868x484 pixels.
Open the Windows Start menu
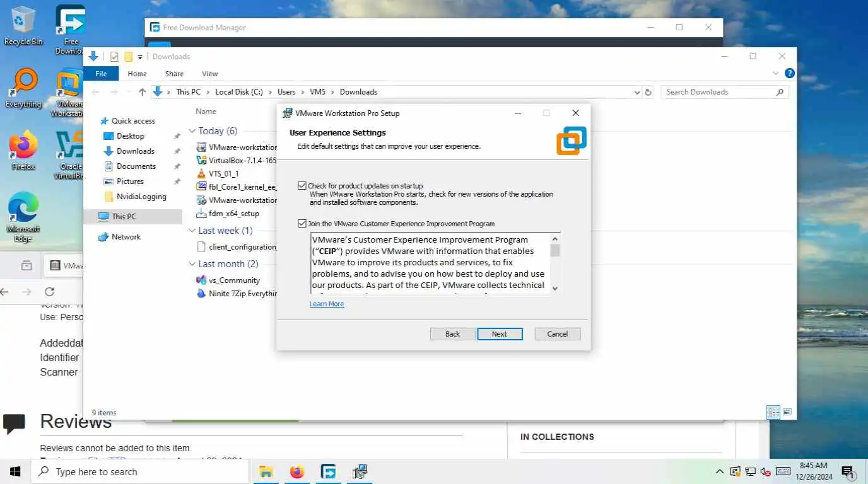tap(15, 471)
